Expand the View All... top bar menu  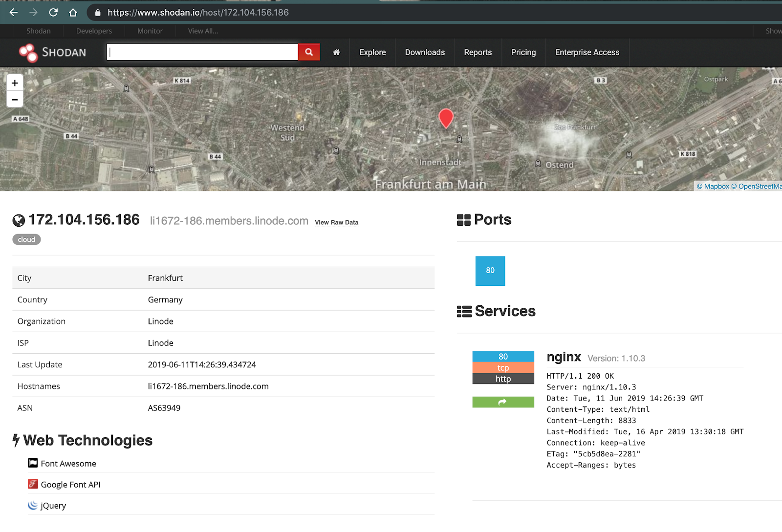click(x=203, y=31)
